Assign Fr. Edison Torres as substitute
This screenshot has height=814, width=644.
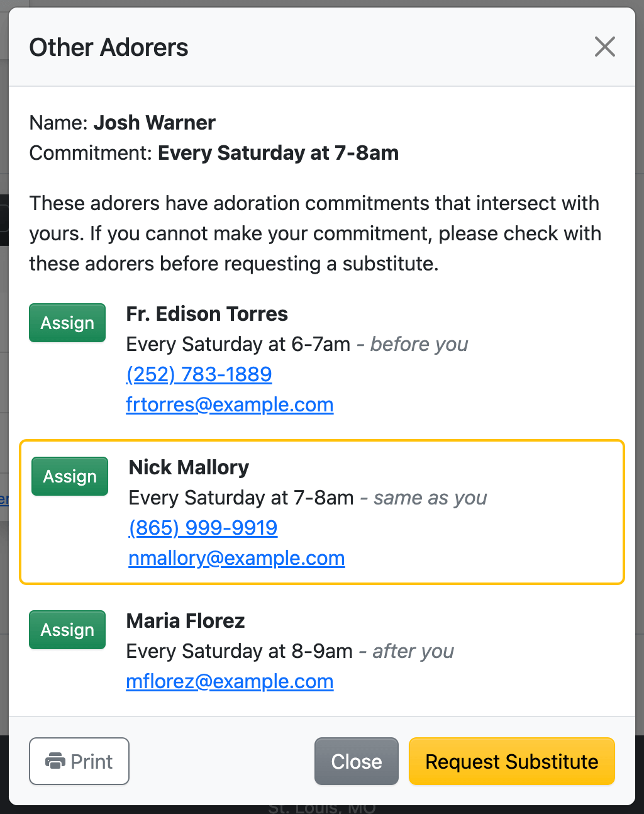click(x=67, y=323)
